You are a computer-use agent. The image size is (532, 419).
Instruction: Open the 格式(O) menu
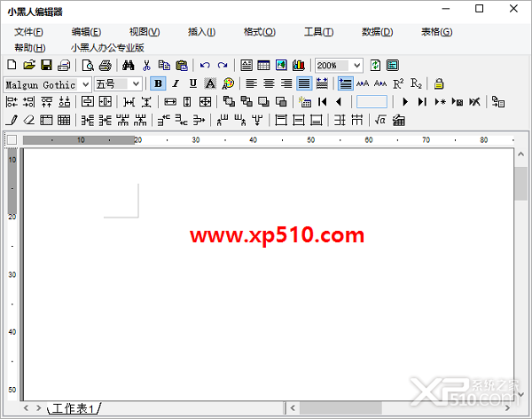pyautogui.click(x=260, y=32)
